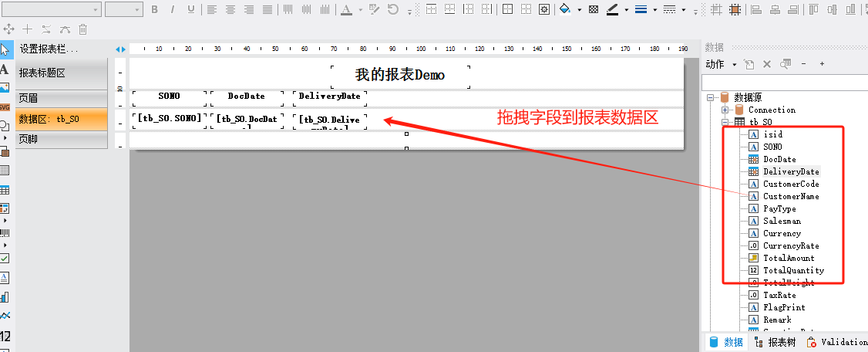Viewport: 868px width, 352px height.
Task: Select the text object A tool
Action: pyautogui.click(x=5, y=69)
